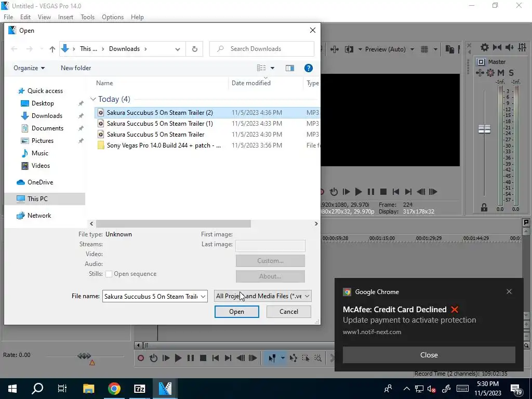This screenshot has height=399, width=532.
Task: Click Cancel in the Open dialog
Action: (289, 312)
